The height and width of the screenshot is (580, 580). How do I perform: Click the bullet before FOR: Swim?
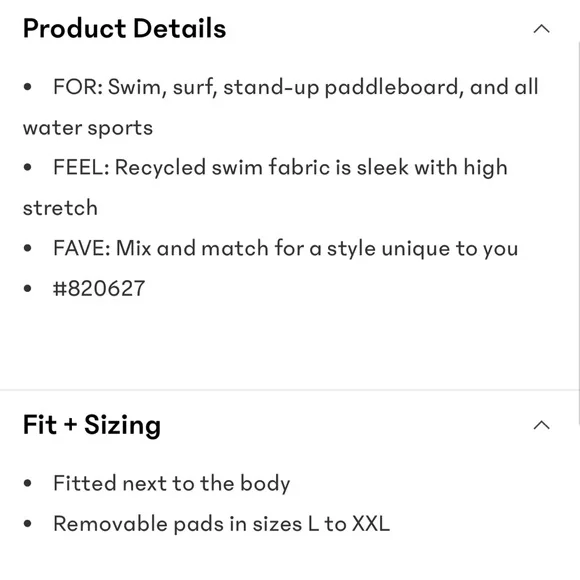coord(27,87)
